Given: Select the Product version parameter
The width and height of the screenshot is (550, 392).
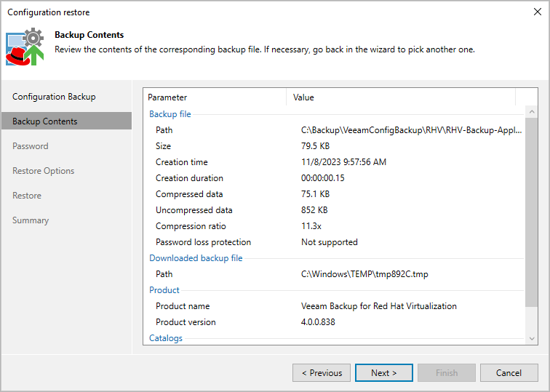Looking at the screenshot, I should 186,322.
